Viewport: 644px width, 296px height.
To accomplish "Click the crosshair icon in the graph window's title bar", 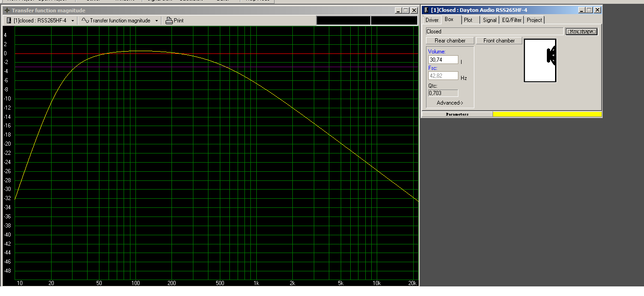I will coord(6,11).
